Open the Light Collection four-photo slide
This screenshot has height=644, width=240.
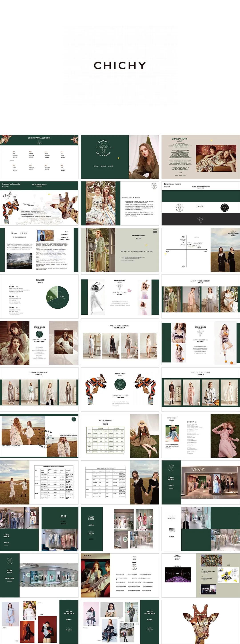tap(200, 296)
